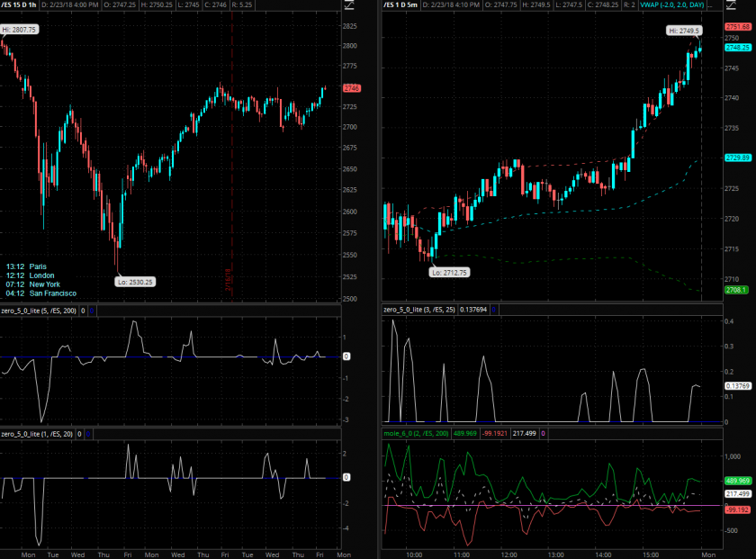Click the zero_5_0_lite (1, /ES, 20) study header

(x=37, y=434)
